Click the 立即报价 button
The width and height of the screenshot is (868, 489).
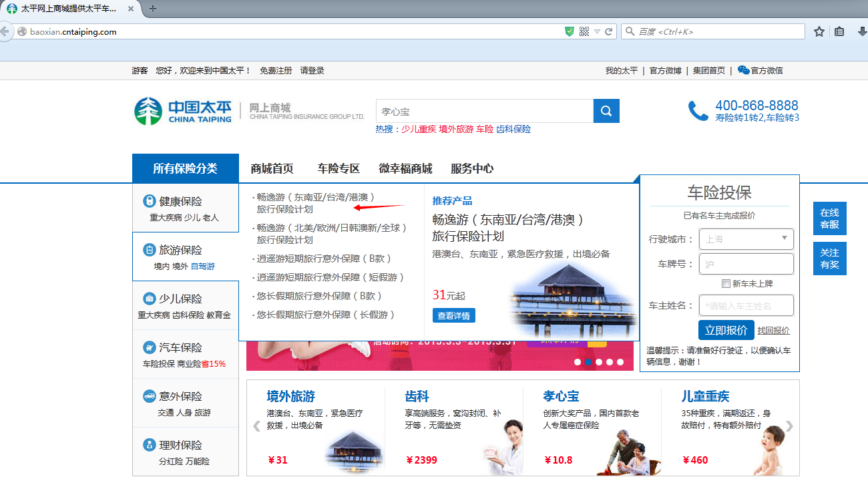[x=726, y=330]
